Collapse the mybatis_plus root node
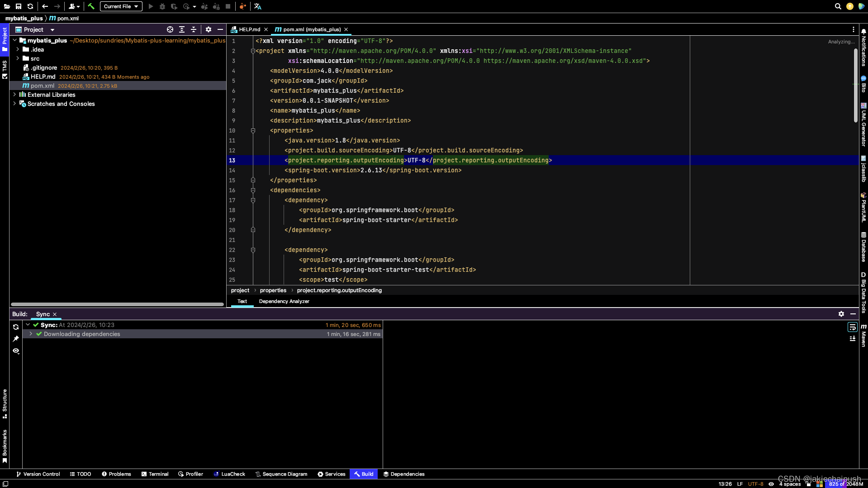Screen dimensions: 868x488 point(14,40)
